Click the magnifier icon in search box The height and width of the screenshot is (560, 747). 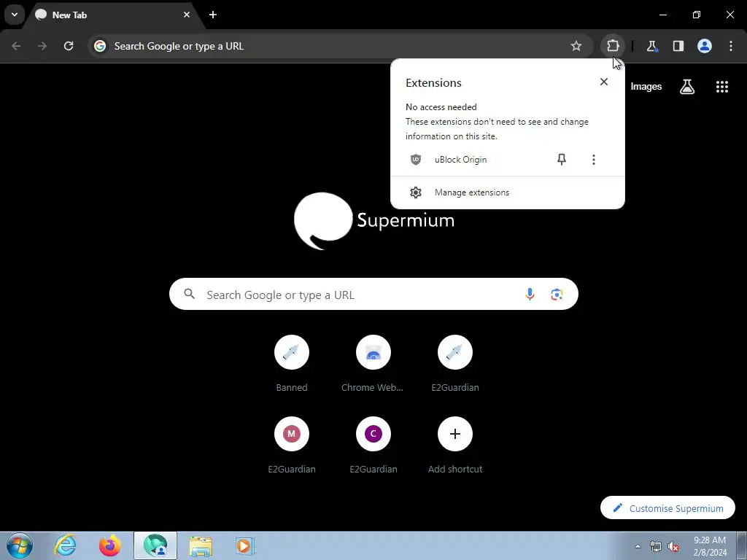[190, 294]
